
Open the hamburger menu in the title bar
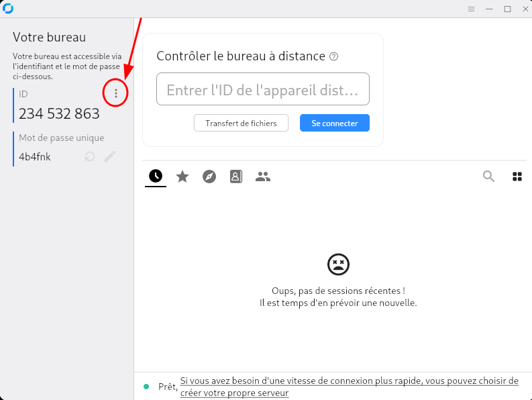pyautogui.click(x=472, y=9)
